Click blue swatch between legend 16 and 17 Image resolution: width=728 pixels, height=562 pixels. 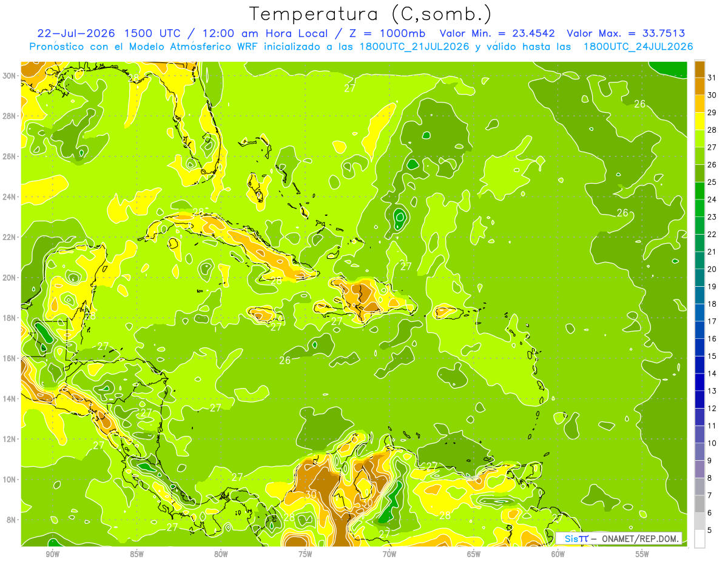[699, 330]
